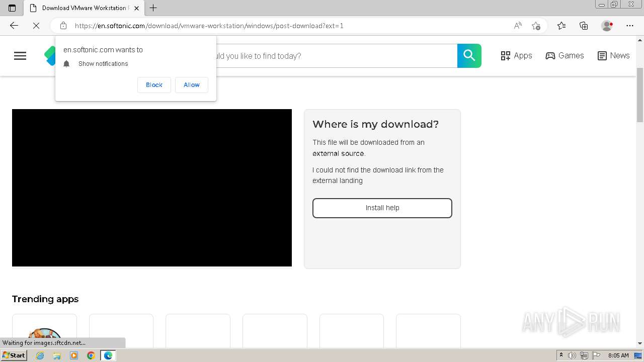Open the volume speaker tray icon

pos(572,355)
